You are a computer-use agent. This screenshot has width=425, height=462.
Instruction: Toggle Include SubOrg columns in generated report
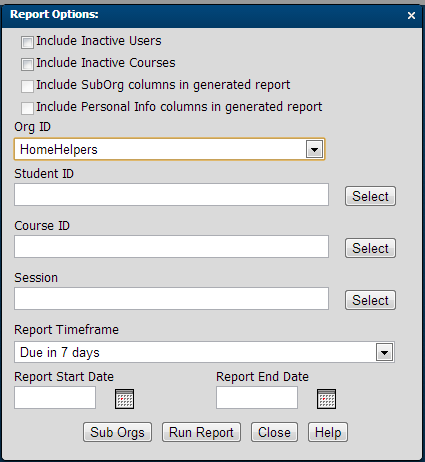click(27, 86)
